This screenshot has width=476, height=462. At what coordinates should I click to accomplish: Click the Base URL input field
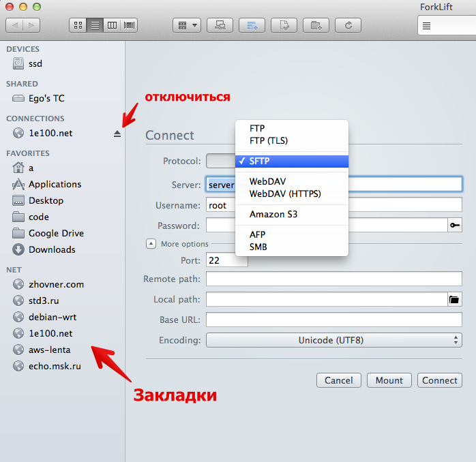coord(334,320)
